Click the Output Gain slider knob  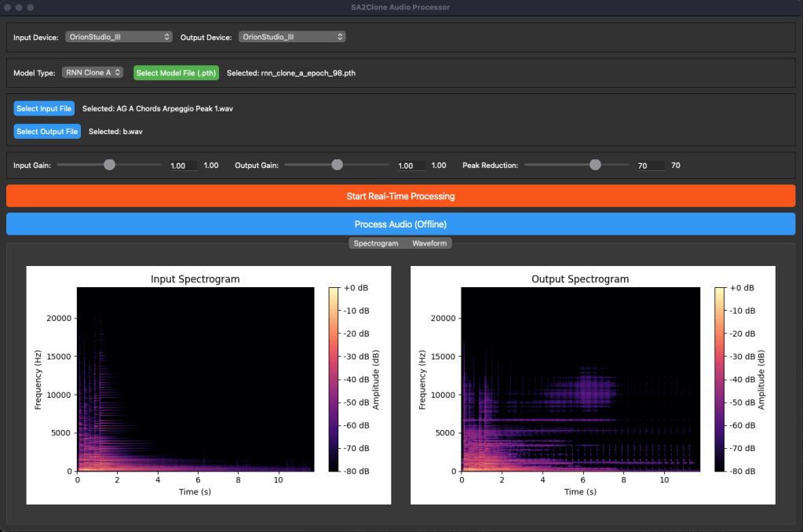(338, 165)
